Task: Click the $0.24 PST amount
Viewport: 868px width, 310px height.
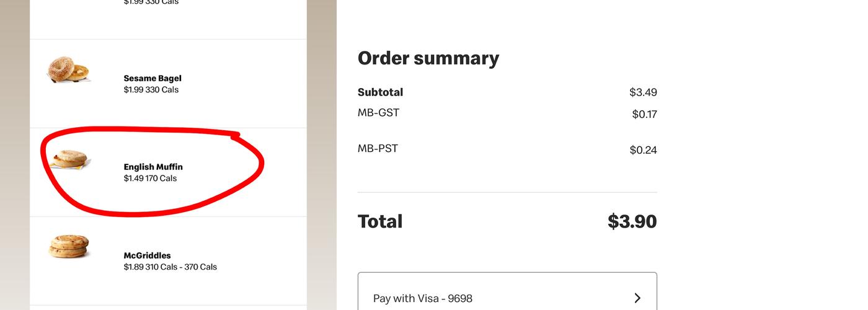Action: click(x=643, y=150)
